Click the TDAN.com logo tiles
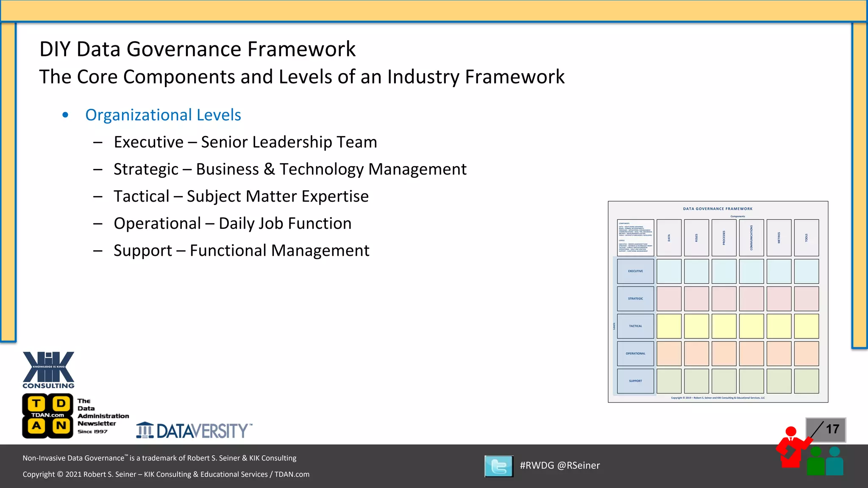 47,416
